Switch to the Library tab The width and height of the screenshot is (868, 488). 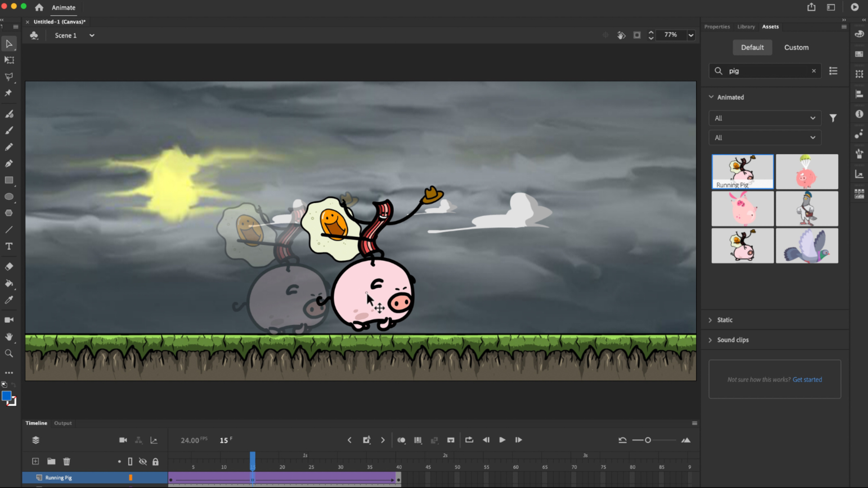coord(746,27)
